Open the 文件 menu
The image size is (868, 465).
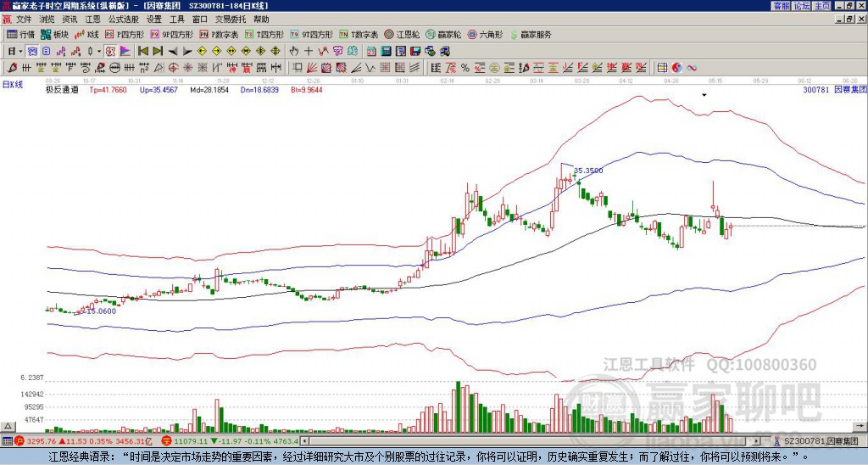coord(24,20)
